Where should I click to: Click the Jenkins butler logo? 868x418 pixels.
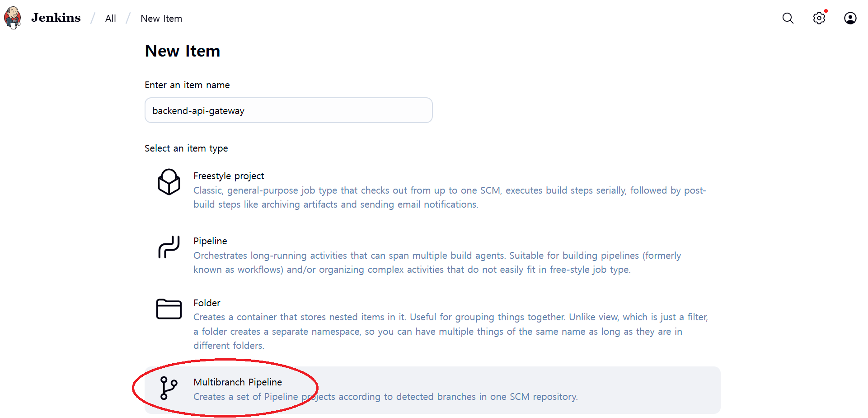[13, 18]
